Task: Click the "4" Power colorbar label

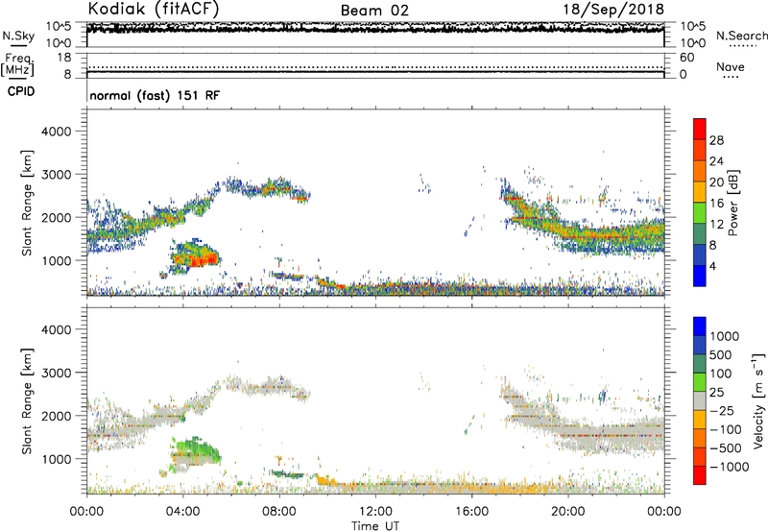Action: [712, 266]
